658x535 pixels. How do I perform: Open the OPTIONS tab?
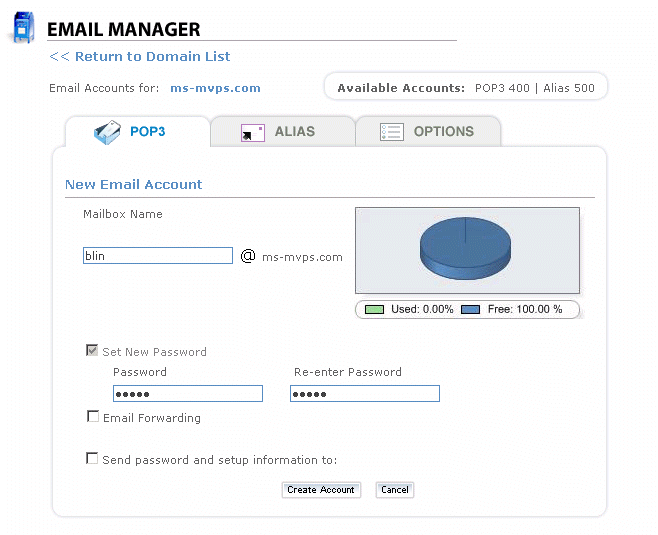pyautogui.click(x=428, y=131)
